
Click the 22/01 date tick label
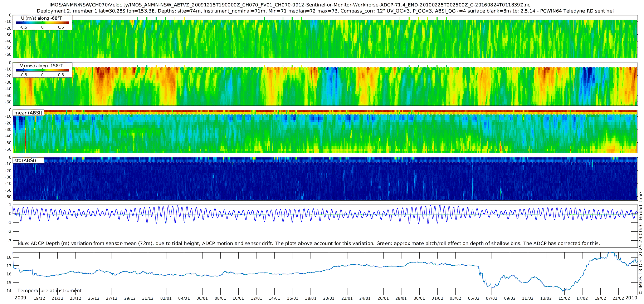point(347,298)
